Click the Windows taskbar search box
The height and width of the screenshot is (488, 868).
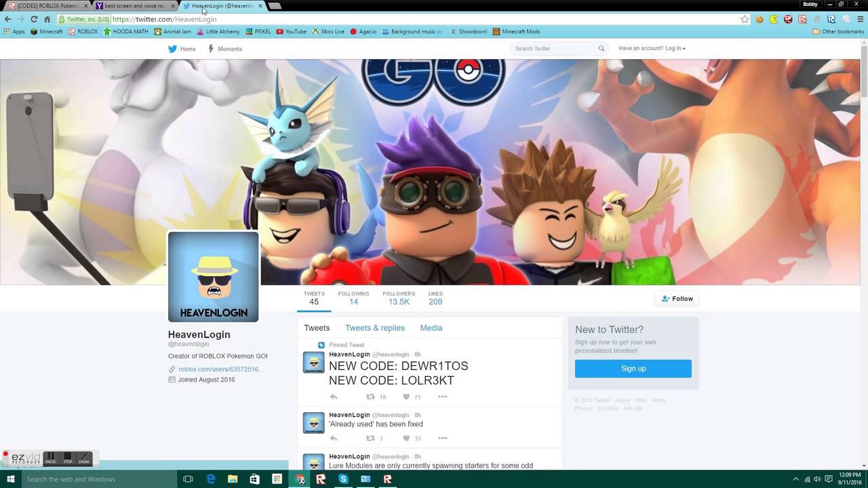click(100, 479)
